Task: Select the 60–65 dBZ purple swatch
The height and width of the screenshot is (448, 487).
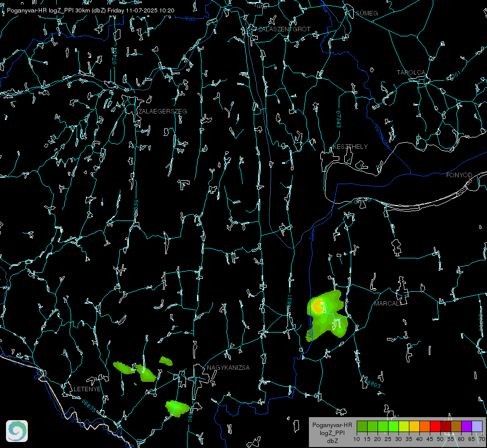Action: pyautogui.click(x=466, y=426)
